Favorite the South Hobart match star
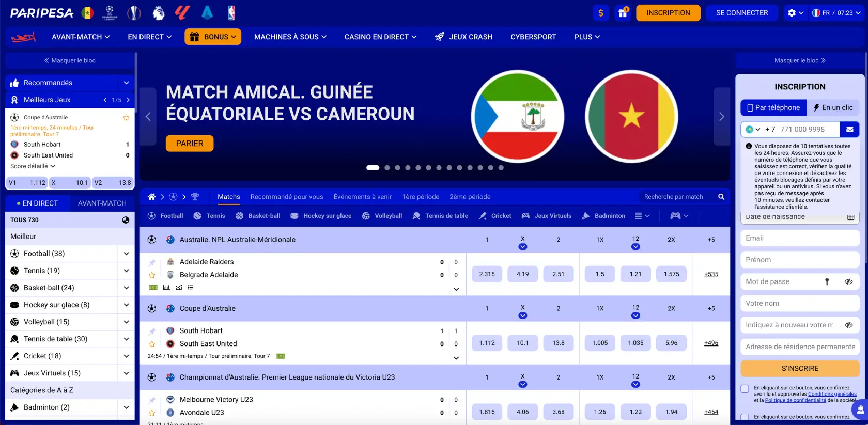Image resolution: width=868 pixels, height=425 pixels. (152, 344)
